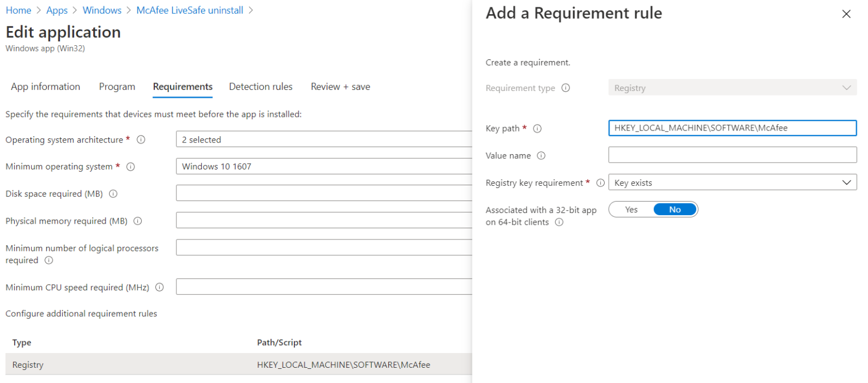This screenshot has height=383, width=868.
Task: Click info icon next to Operating system architecture
Action: 141,140
